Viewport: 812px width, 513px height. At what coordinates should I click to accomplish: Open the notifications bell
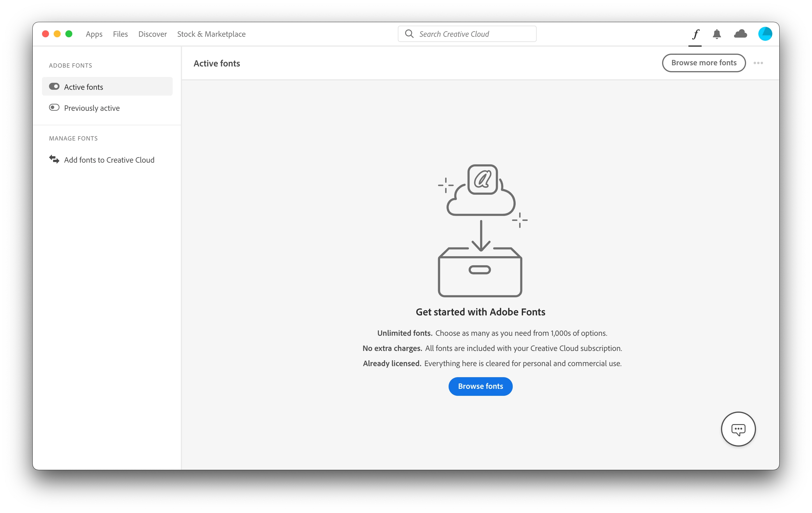coord(717,34)
